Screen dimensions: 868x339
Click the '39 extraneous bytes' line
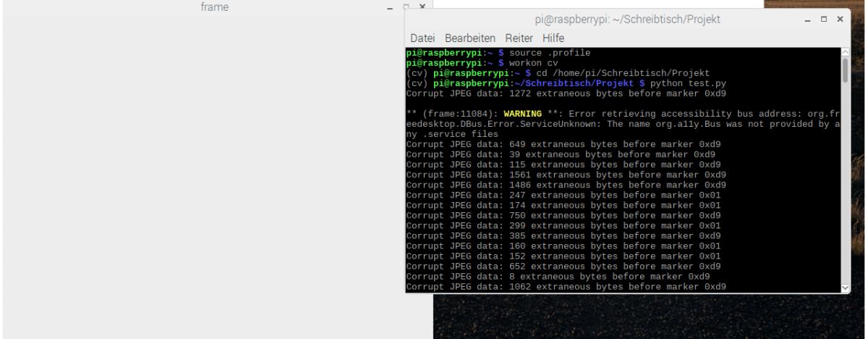tap(561, 154)
